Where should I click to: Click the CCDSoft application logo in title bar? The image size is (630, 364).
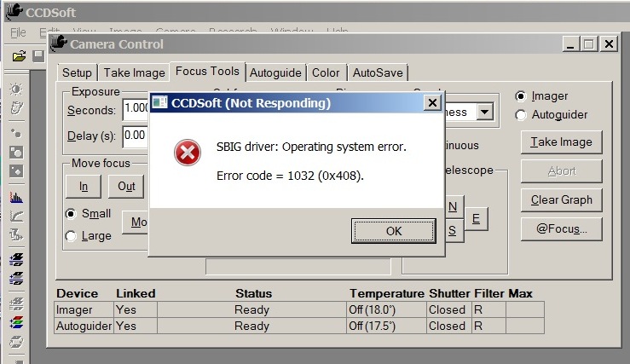coord(14,11)
